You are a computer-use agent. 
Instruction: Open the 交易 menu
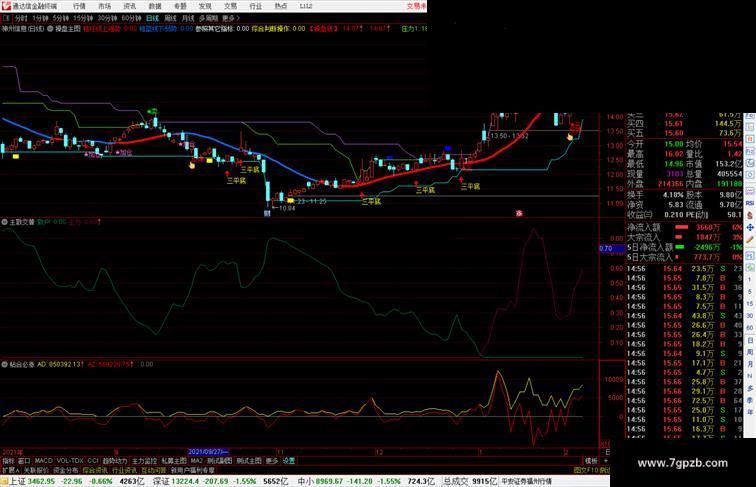click(230, 6)
